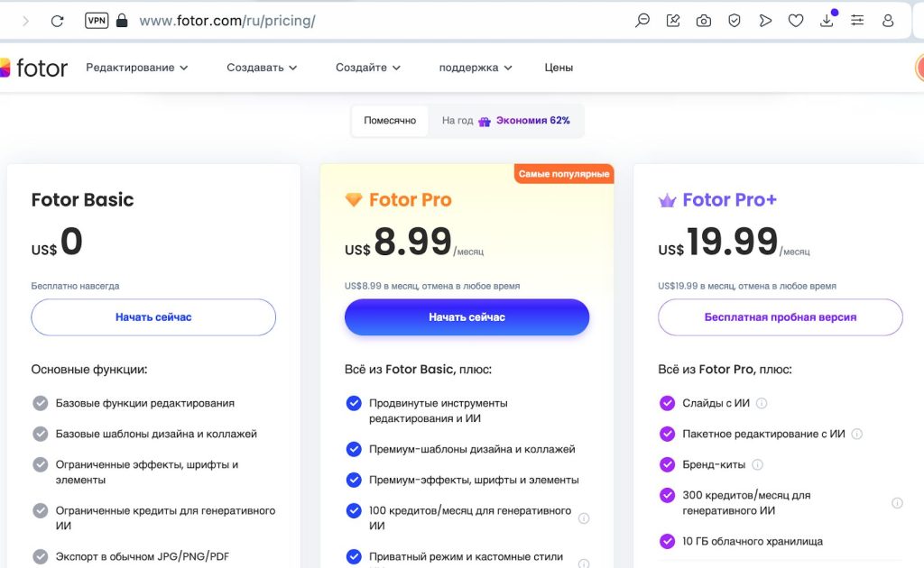Start Бесплатная пробная версия for Pro+

[781, 317]
